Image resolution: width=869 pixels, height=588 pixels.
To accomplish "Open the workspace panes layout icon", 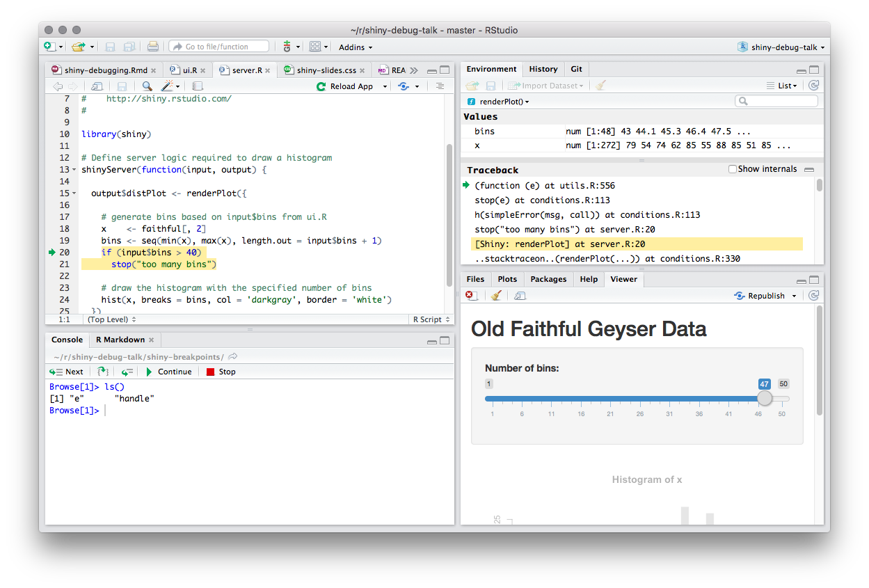I will (x=314, y=47).
